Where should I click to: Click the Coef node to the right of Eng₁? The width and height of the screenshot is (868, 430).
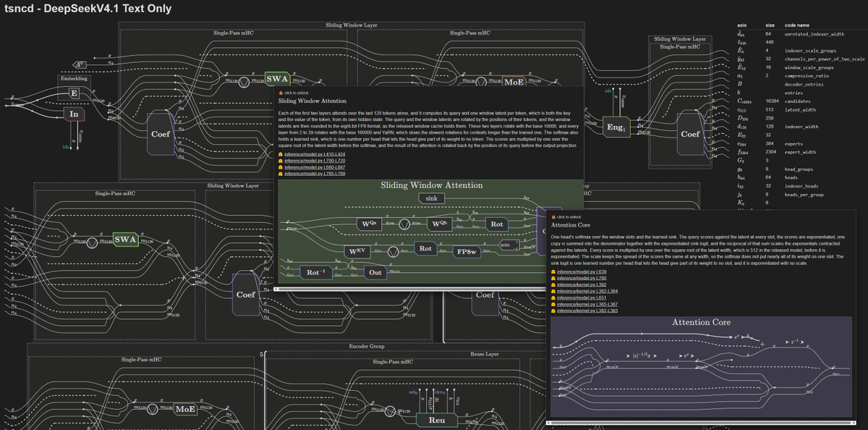tap(689, 134)
